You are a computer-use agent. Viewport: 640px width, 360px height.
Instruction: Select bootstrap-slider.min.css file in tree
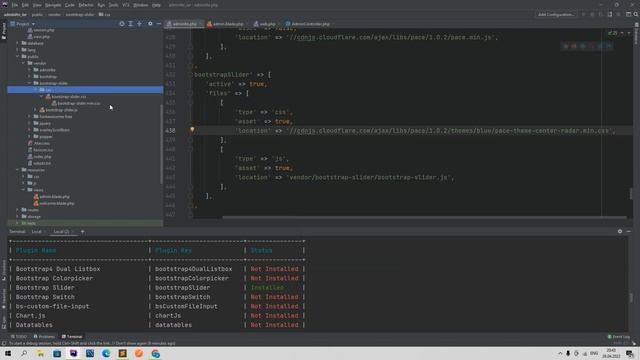[x=79, y=103]
